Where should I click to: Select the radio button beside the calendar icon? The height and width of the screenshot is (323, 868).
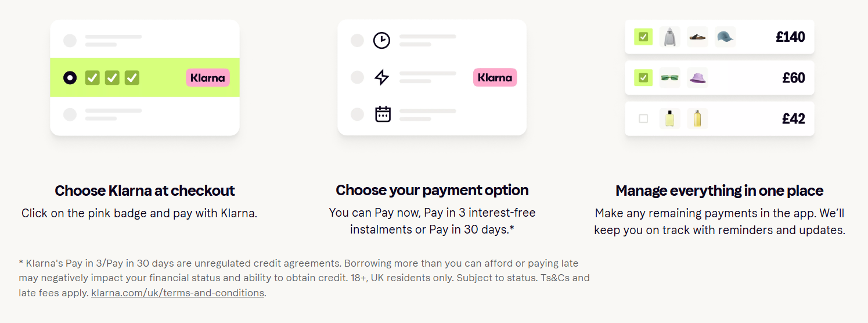tap(357, 114)
